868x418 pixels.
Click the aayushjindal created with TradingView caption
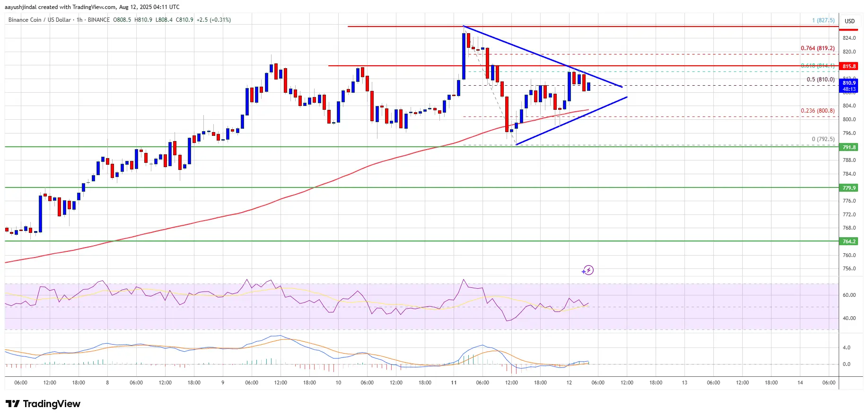click(92, 7)
